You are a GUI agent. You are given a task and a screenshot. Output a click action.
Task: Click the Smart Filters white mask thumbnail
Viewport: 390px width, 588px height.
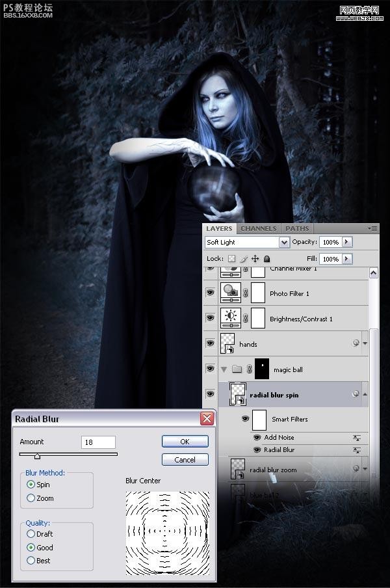tap(259, 420)
